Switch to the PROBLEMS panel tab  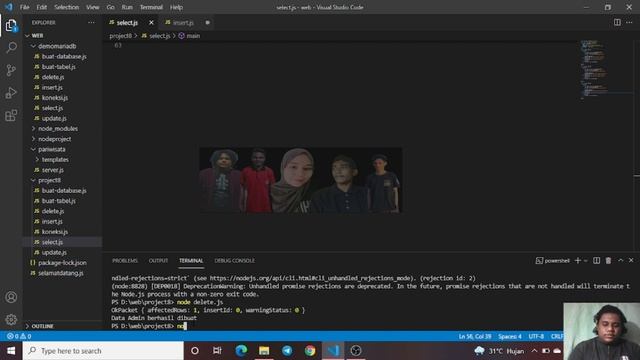(x=125, y=260)
